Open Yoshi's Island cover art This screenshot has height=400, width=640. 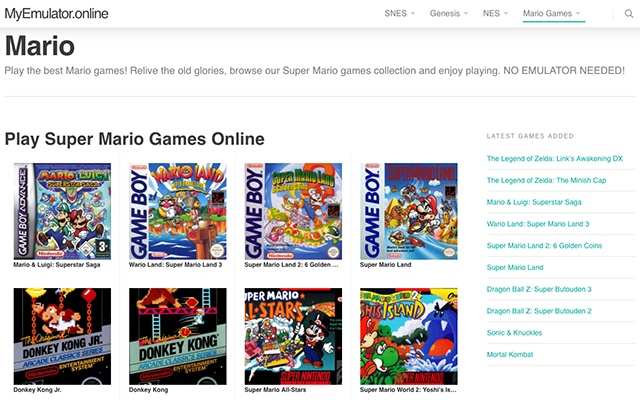click(409, 336)
